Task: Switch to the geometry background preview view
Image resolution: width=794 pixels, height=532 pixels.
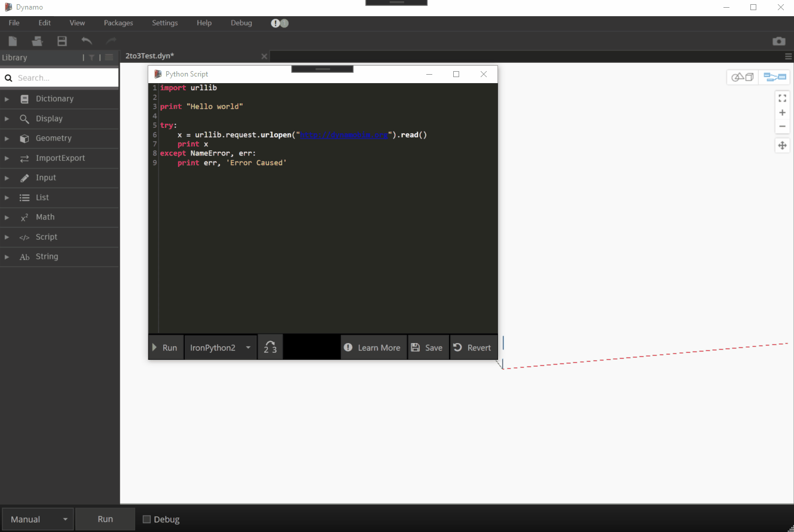Action: tap(743, 77)
